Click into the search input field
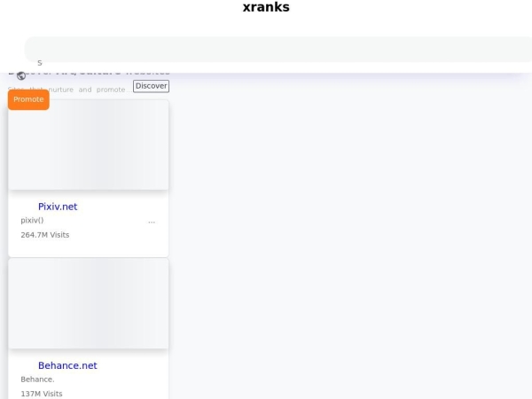The height and width of the screenshot is (399, 532). [278, 50]
